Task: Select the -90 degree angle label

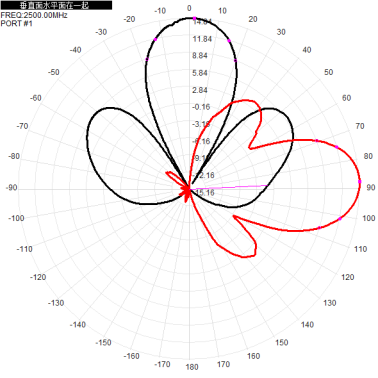Action: (x=11, y=187)
